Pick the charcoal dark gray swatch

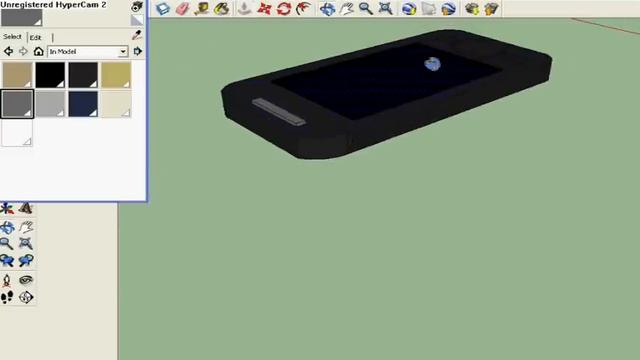pos(83,75)
